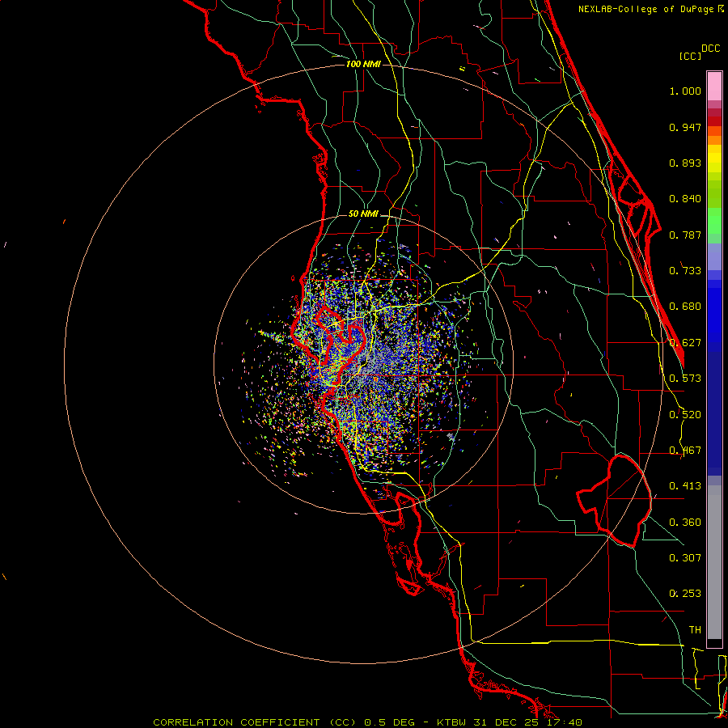
Task: Click the 0.360 color scale value
Action: [x=685, y=523]
